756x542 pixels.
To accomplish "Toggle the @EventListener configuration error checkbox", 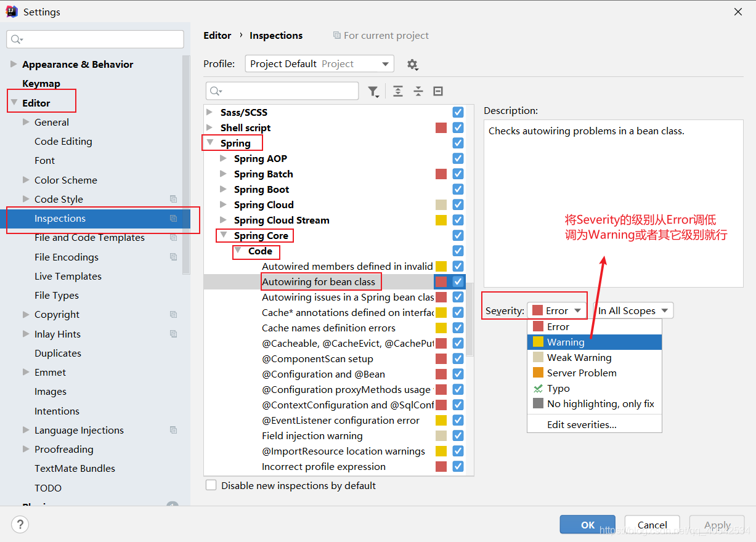I will 458,420.
